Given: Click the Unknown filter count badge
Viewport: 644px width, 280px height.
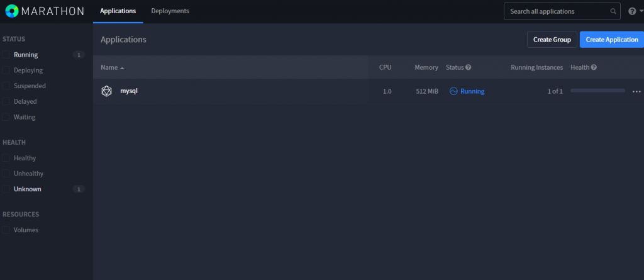Looking at the screenshot, I should point(79,189).
